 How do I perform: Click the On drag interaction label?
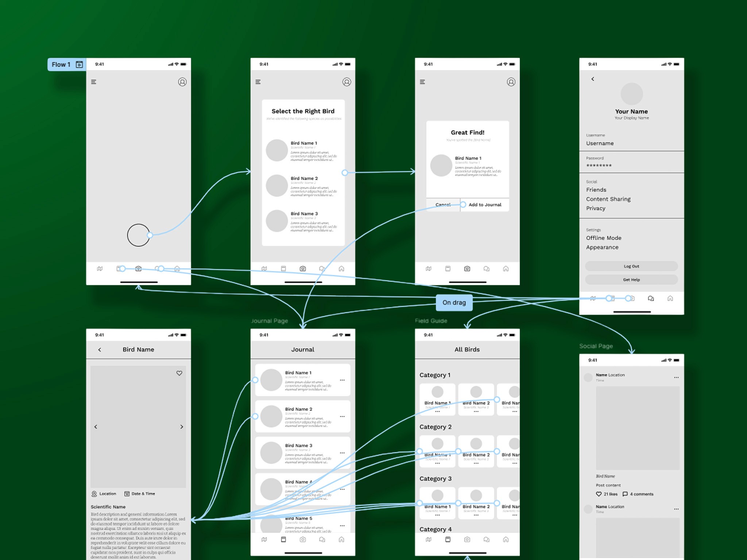454,303
